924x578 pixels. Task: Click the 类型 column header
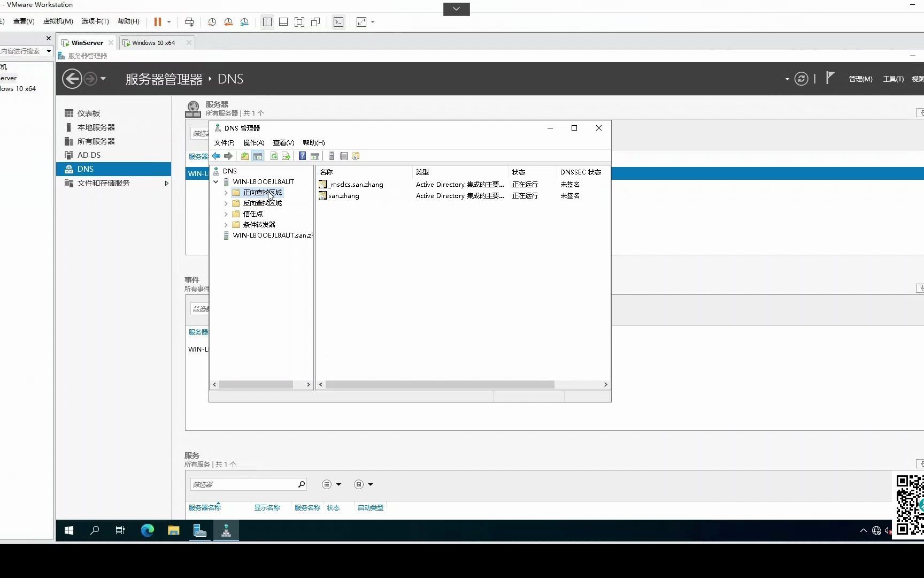(460, 172)
